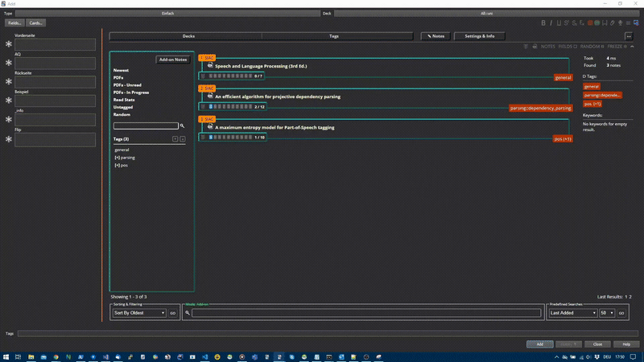
Task: Attach a file with the paperclip icon
Action: (x=613, y=23)
